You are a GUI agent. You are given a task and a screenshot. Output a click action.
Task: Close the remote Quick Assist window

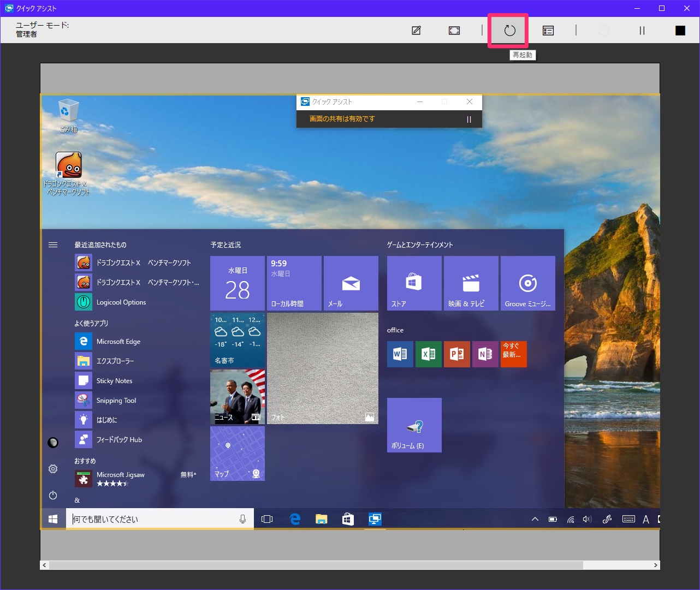(470, 102)
